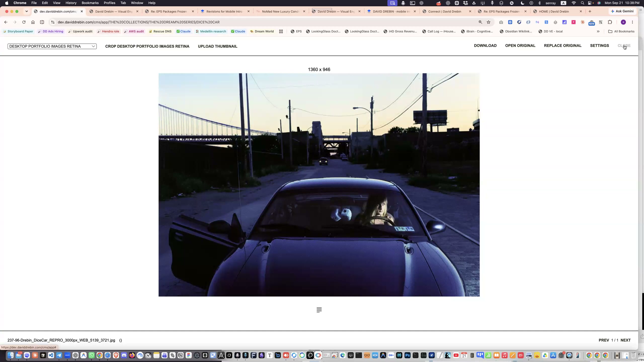Open the Bookmarks menu in the menu bar
Viewport: 644px width, 362px height.
(90, 3)
